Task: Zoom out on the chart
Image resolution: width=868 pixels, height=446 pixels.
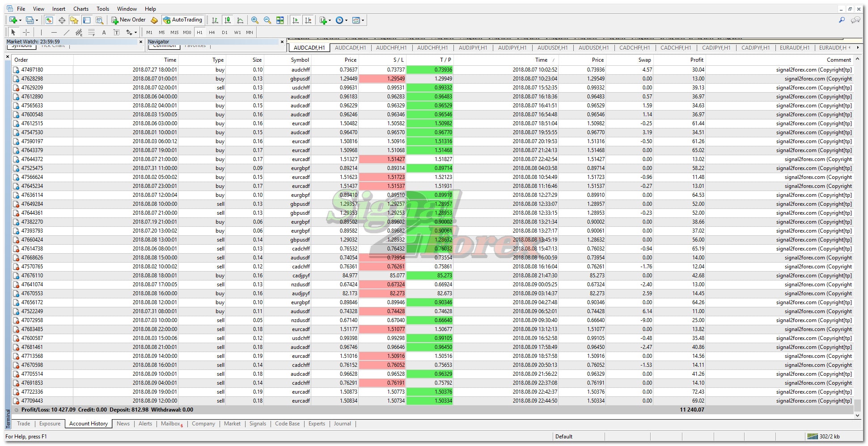Action: (x=267, y=20)
